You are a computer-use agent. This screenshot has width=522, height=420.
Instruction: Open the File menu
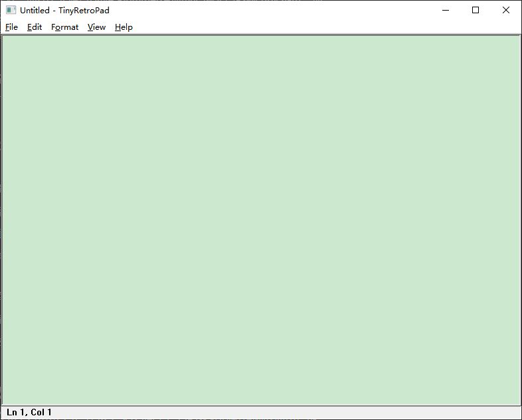12,27
